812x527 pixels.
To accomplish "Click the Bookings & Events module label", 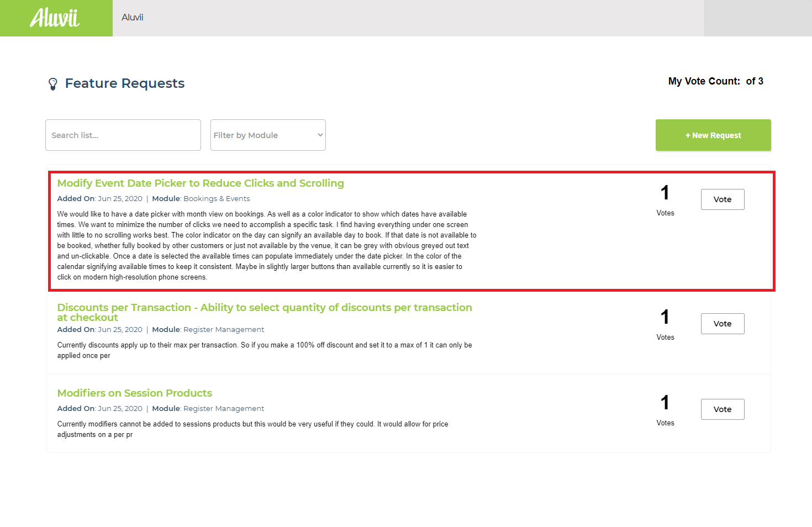I will click(217, 199).
